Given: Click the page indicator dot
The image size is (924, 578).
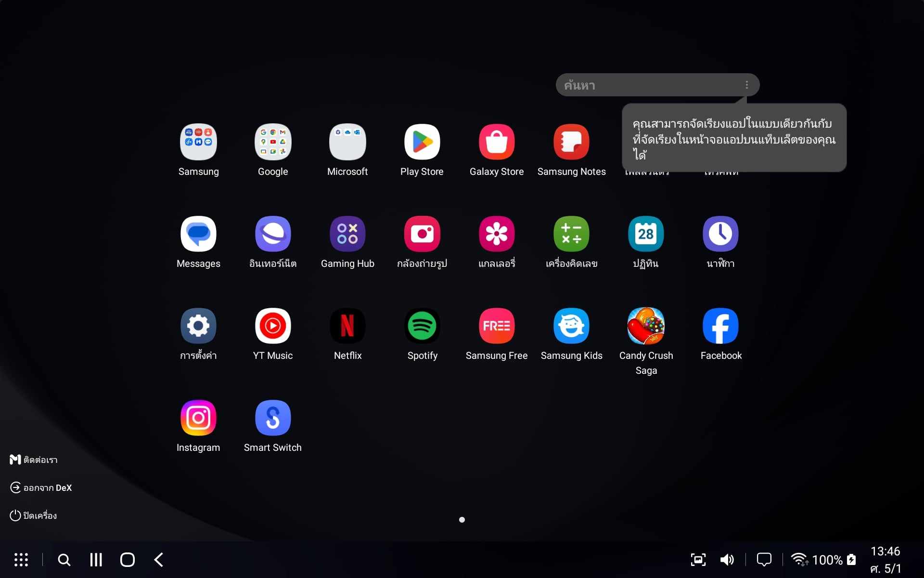Looking at the screenshot, I should tap(462, 520).
